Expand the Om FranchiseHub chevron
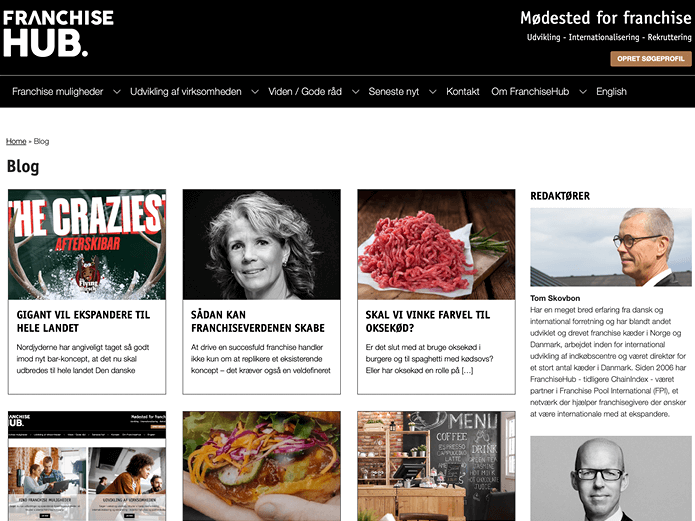This screenshot has height=521, width=695. (x=583, y=92)
